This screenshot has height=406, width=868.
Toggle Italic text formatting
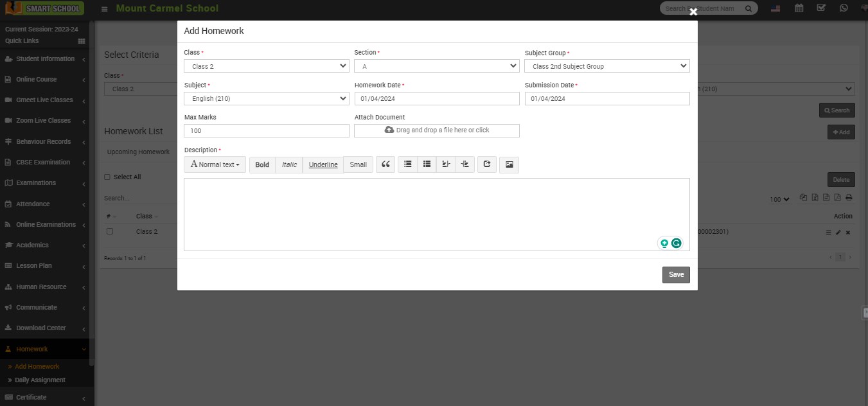[289, 164]
